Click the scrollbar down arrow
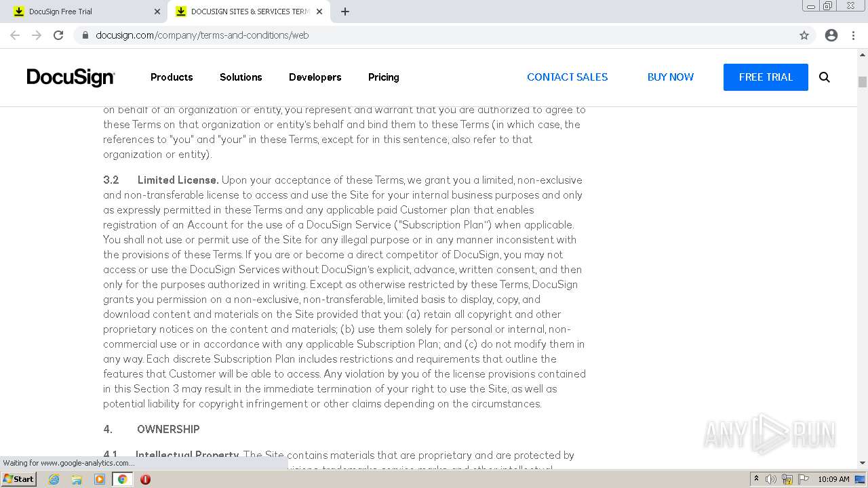 863,464
